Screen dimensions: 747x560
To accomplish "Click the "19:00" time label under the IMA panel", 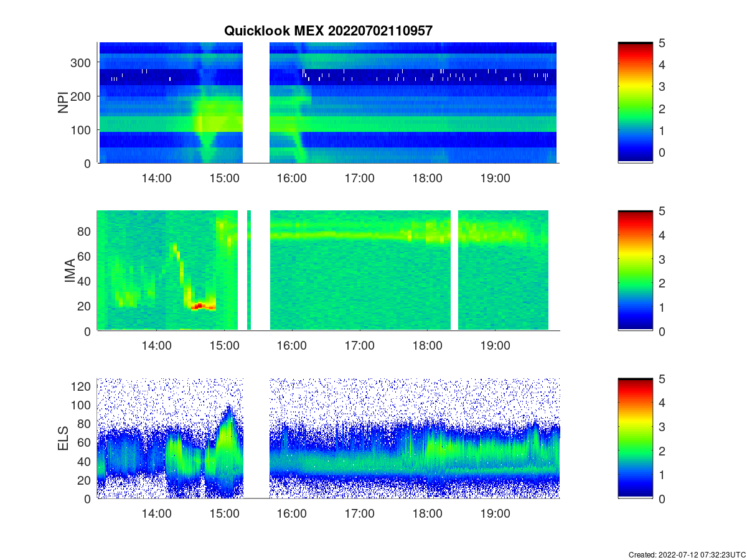I will pyautogui.click(x=495, y=346).
